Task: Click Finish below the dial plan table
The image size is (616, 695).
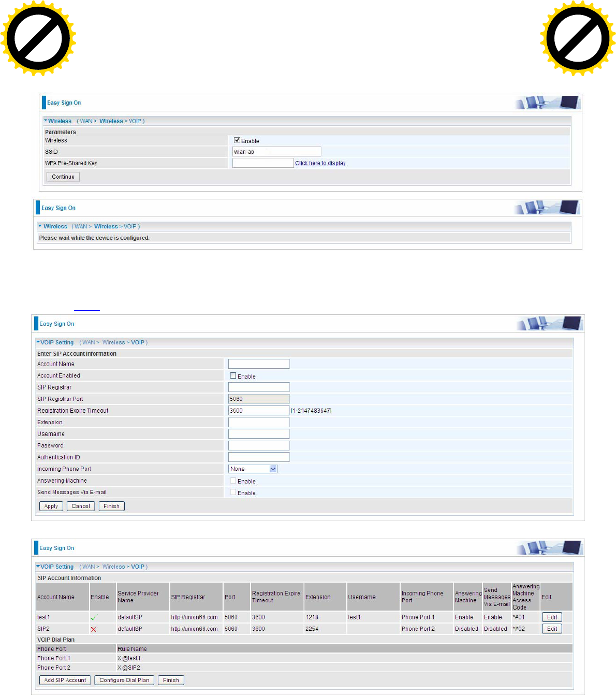Action: pyautogui.click(x=171, y=680)
